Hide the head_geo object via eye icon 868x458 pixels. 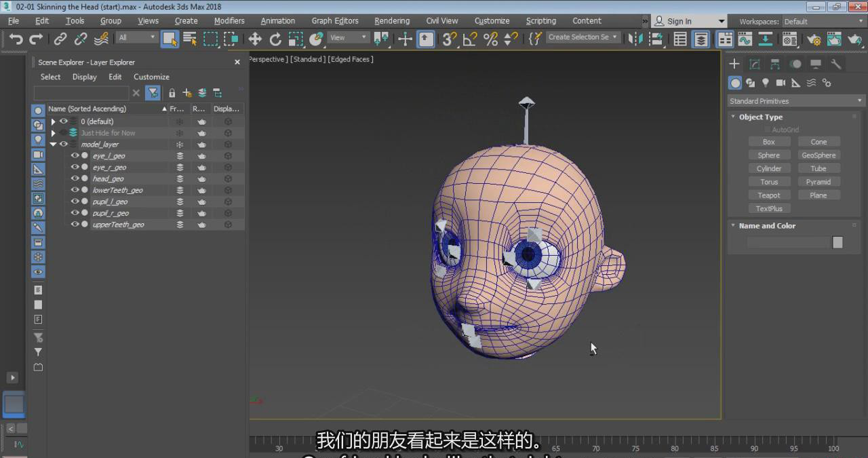coord(75,178)
